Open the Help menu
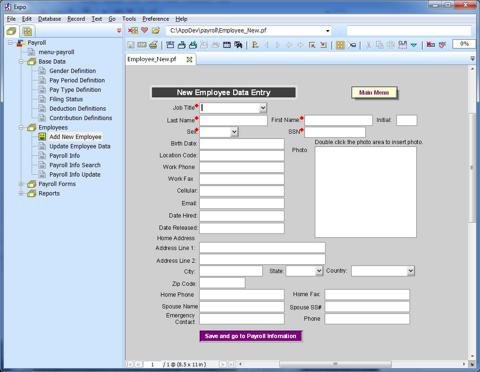 pyautogui.click(x=181, y=19)
